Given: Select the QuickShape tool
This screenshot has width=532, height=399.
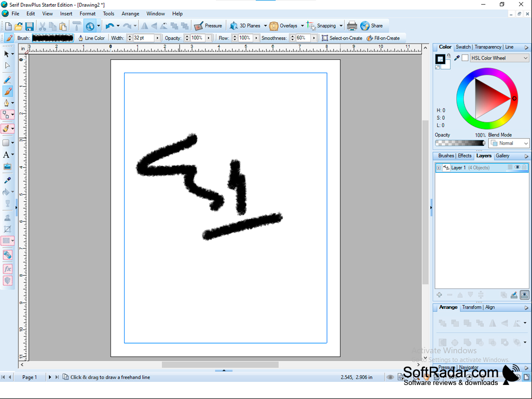Looking at the screenshot, I should (6, 143).
